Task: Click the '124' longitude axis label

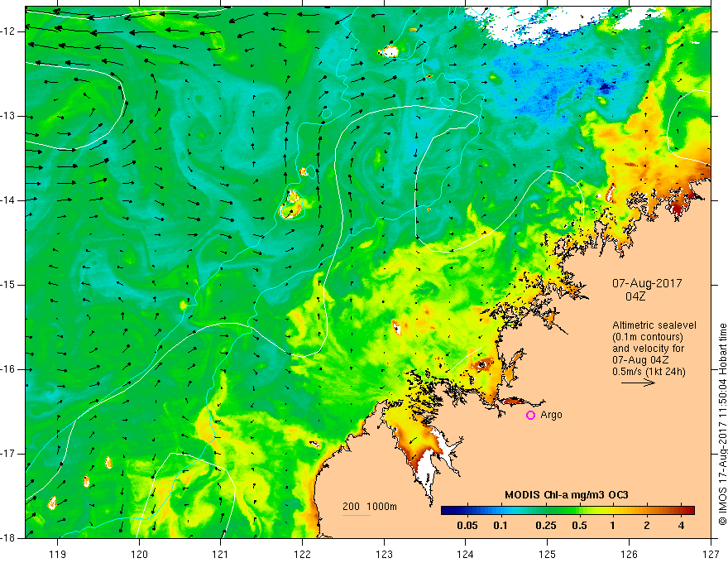Action: click(466, 554)
